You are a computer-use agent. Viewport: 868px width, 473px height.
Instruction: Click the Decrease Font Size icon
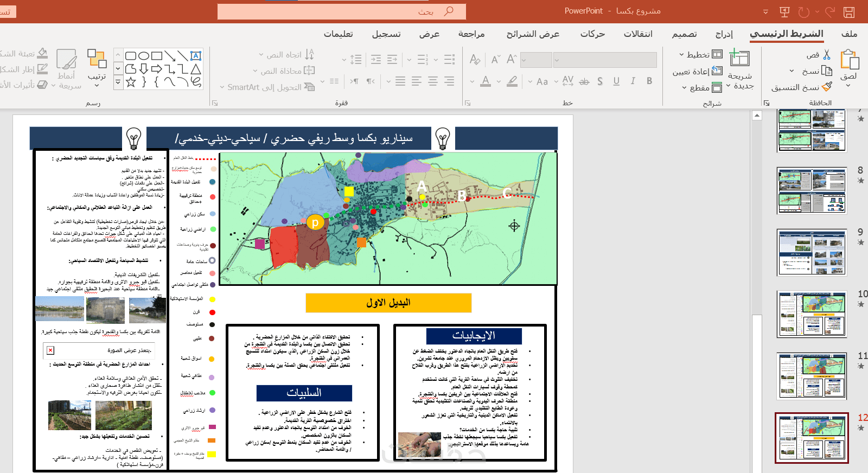(496, 59)
